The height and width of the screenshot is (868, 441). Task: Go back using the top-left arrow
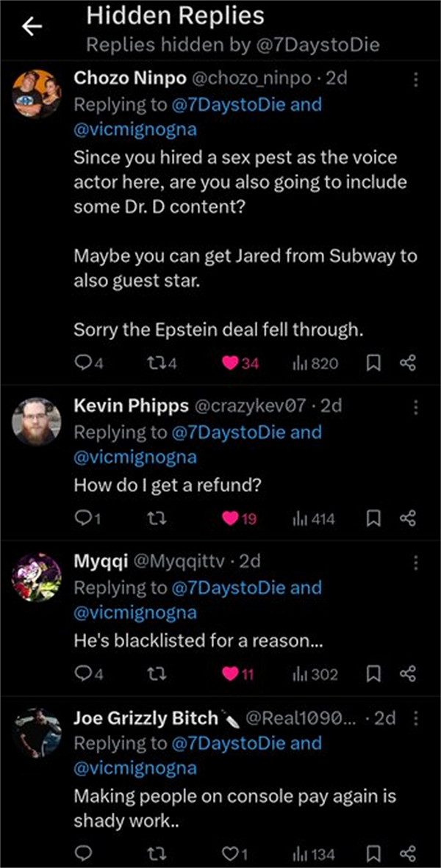click(32, 27)
